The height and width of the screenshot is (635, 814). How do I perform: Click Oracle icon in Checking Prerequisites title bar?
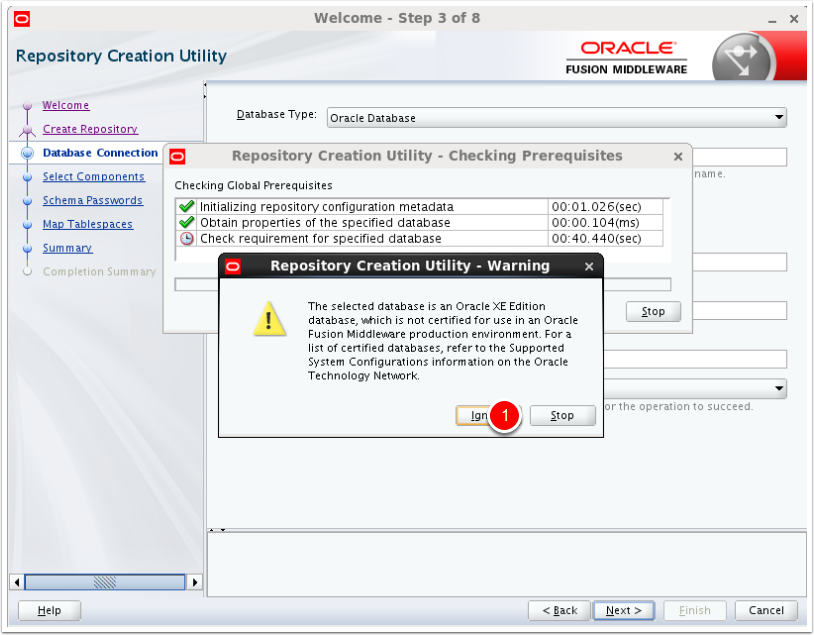click(x=177, y=156)
